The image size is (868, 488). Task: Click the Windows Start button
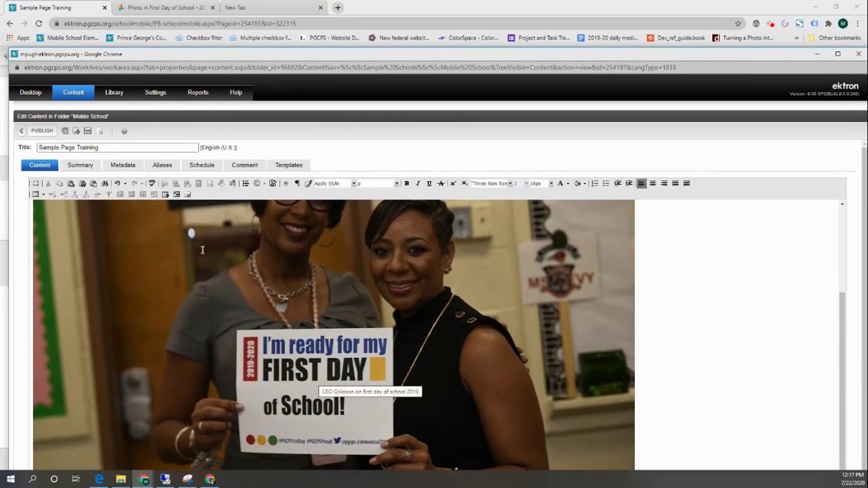coord(10,479)
